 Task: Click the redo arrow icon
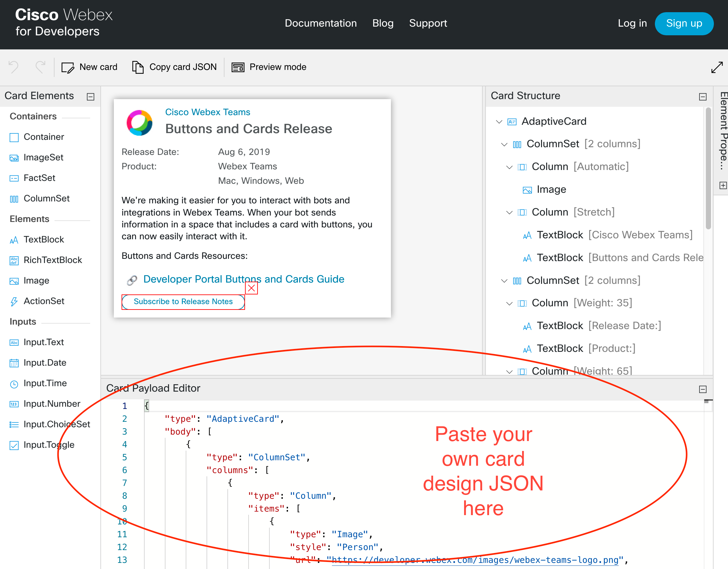point(39,66)
